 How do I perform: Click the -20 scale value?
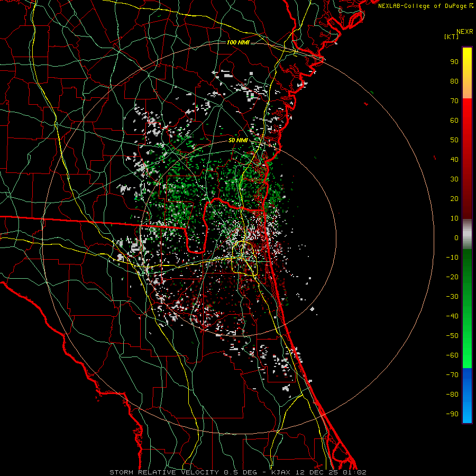pos(452,277)
